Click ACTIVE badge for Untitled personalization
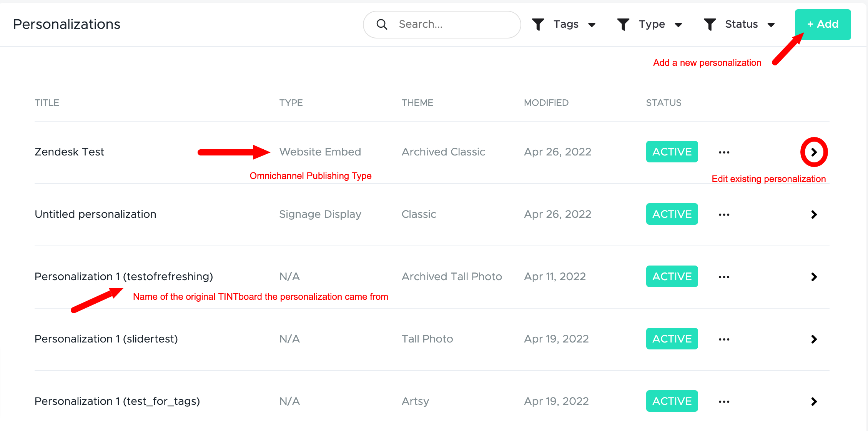 [672, 214]
